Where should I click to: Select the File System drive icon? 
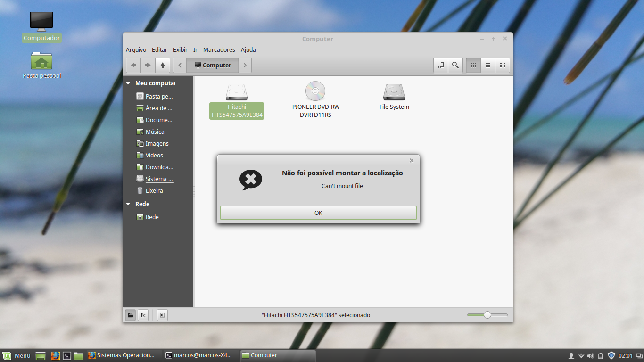click(x=394, y=91)
